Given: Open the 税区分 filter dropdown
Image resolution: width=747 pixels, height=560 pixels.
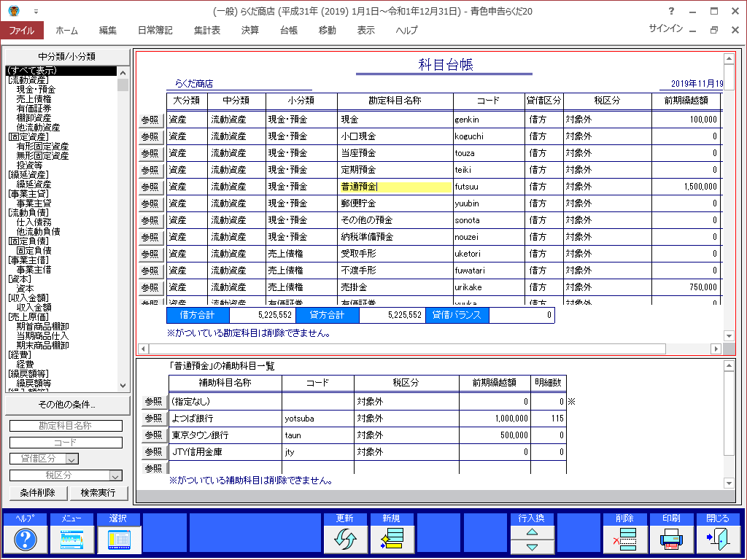Looking at the screenshot, I should [115, 476].
